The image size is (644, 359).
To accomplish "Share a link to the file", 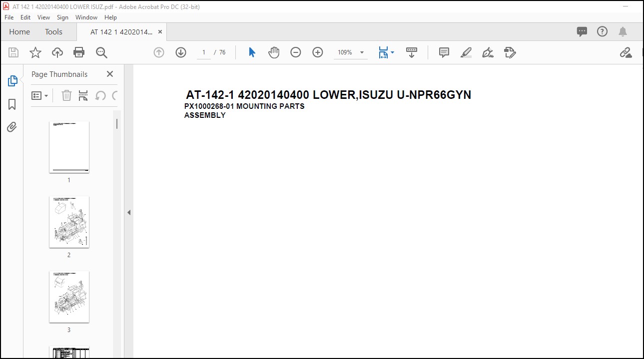I will pos(626,52).
